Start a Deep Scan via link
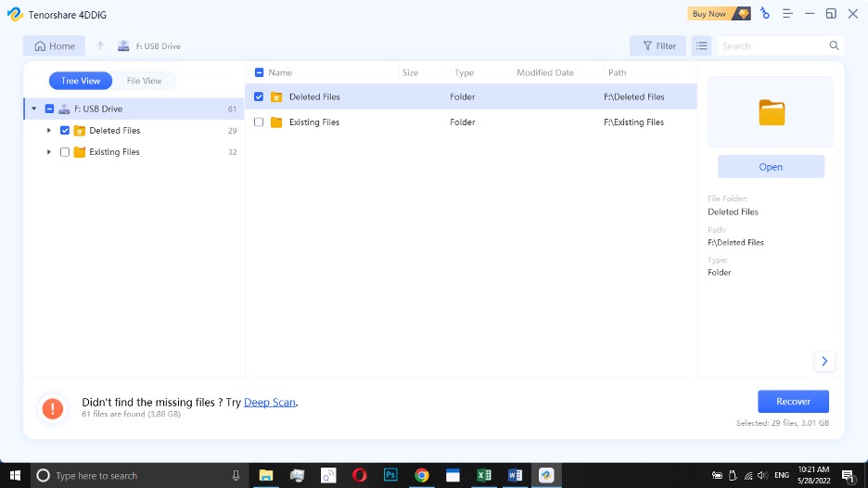Image resolution: width=868 pixels, height=488 pixels. click(x=270, y=403)
